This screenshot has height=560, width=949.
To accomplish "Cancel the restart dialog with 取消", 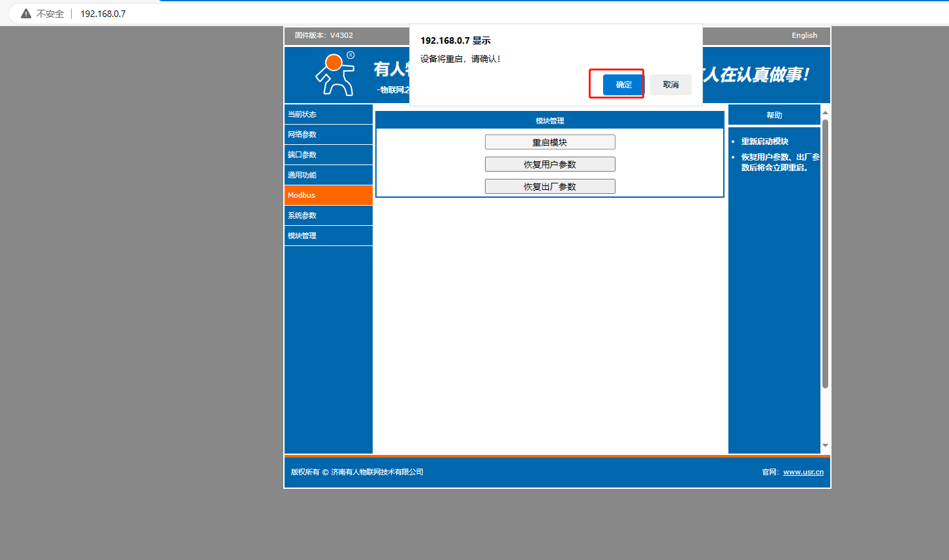I will click(x=670, y=85).
